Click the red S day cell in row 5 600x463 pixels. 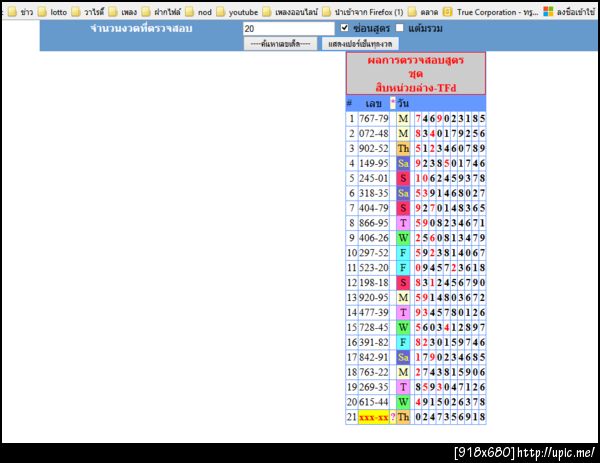(403, 178)
